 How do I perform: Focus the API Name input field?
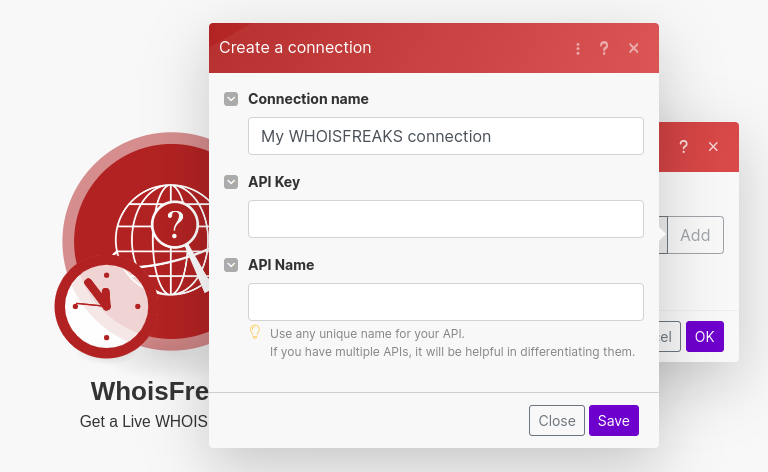(445, 302)
